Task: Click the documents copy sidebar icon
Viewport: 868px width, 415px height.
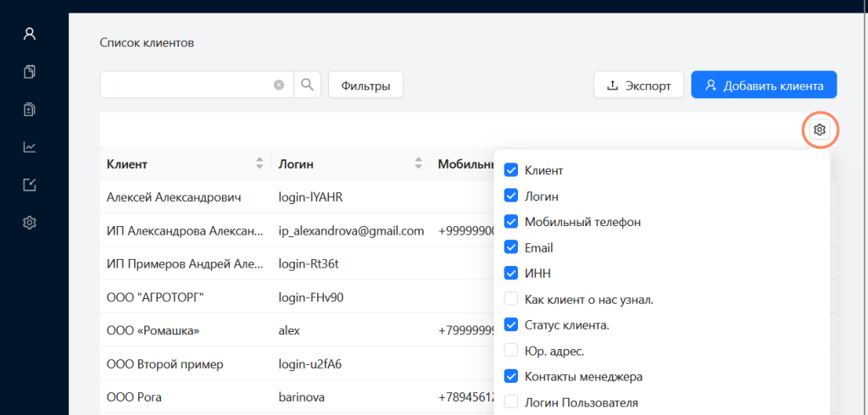Action: [x=30, y=72]
